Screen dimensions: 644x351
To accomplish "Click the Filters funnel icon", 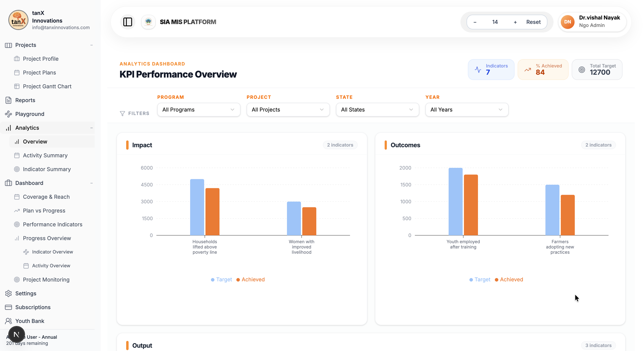I will (x=122, y=113).
